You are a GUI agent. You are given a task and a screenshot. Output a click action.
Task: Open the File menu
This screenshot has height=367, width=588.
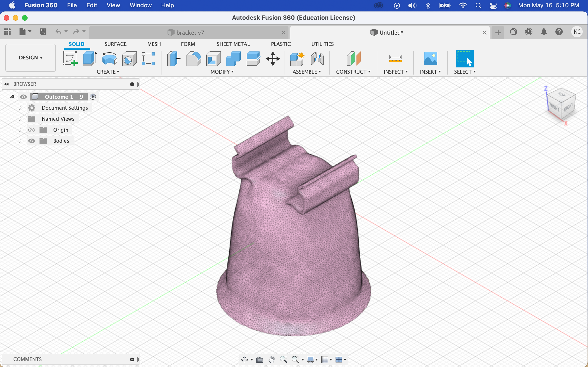(72, 5)
